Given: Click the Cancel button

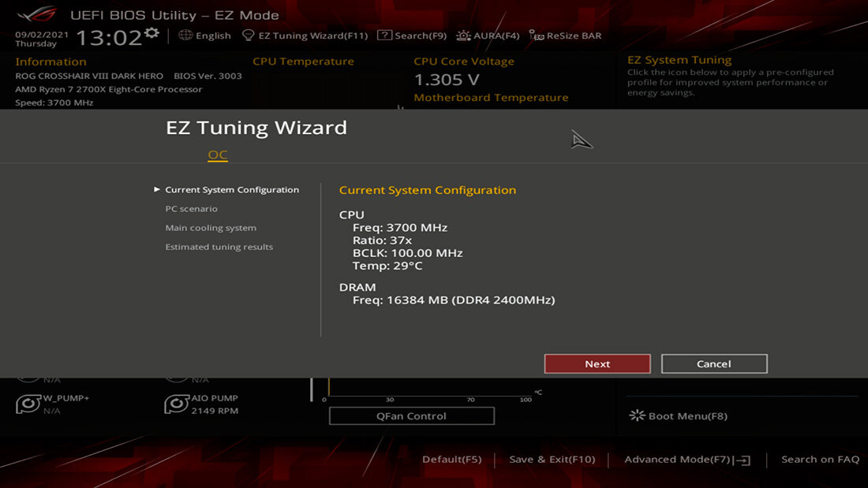Looking at the screenshot, I should point(714,363).
